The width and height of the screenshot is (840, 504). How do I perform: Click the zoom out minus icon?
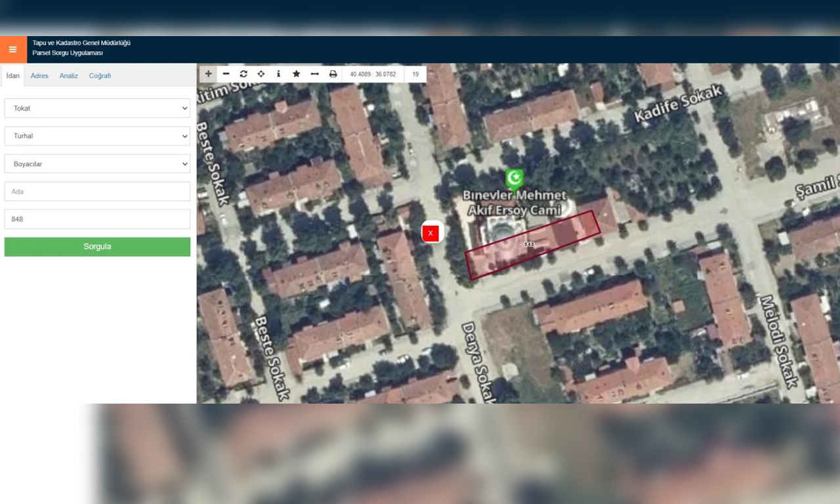226,74
